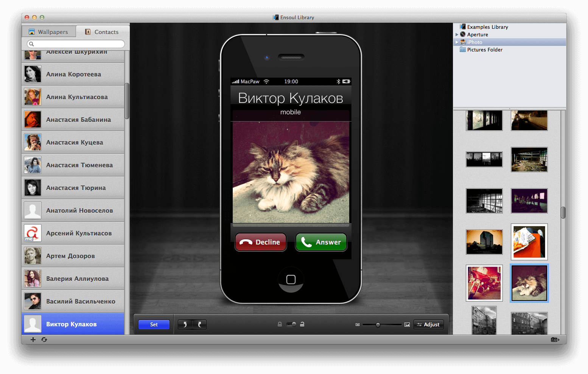The width and height of the screenshot is (588, 374).
Task: Click the Contacts tab address book icon
Action: [x=88, y=32]
